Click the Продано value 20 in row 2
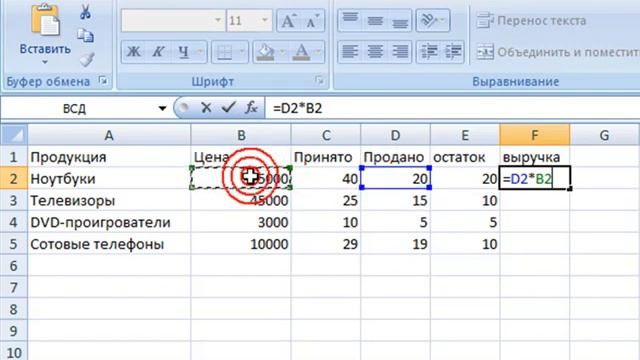 [x=395, y=179]
